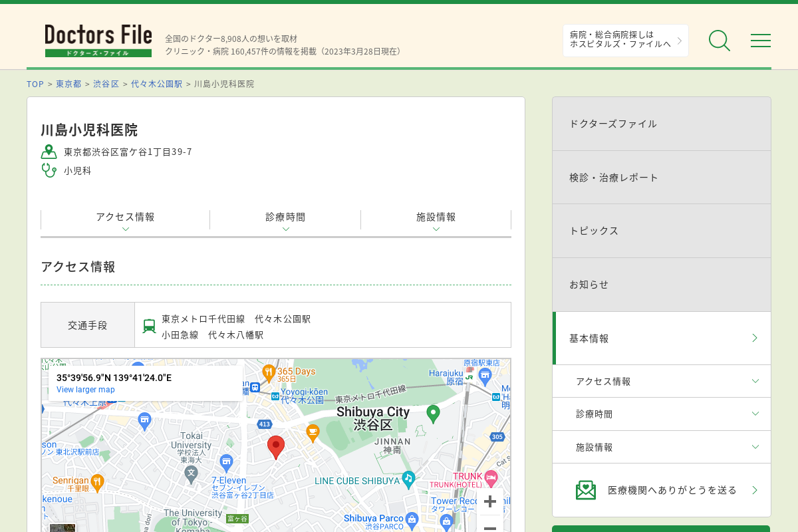Click the green Yoyogi park marker on map
Image resolution: width=798 pixels, height=532 pixels.
(434, 414)
